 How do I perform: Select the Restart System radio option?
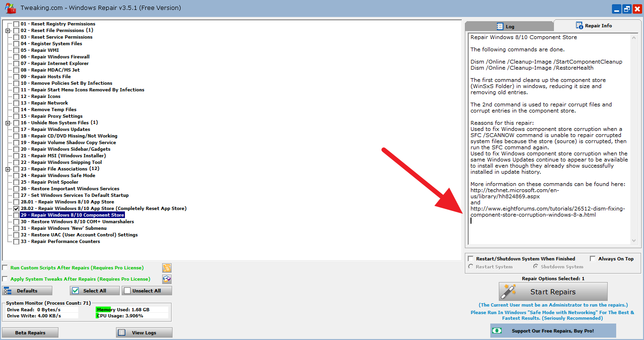tap(471, 267)
